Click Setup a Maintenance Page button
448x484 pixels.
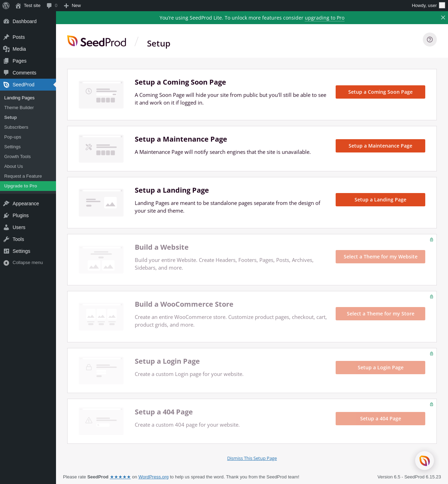pos(380,146)
